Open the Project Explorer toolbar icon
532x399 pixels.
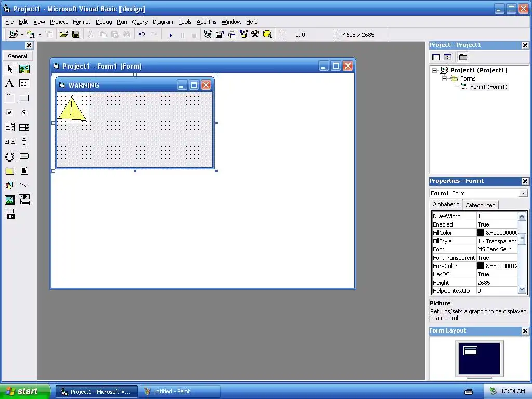[x=208, y=35]
